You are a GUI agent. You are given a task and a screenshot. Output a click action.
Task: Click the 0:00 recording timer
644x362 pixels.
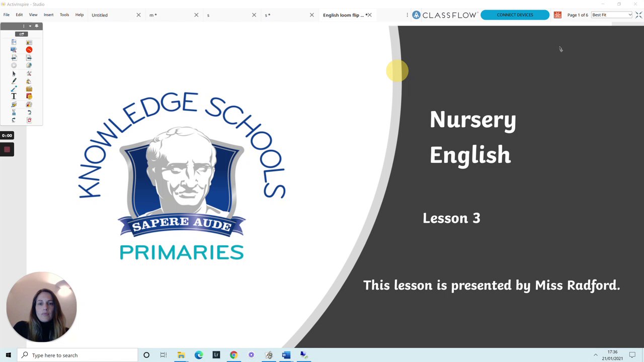coord(7,135)
